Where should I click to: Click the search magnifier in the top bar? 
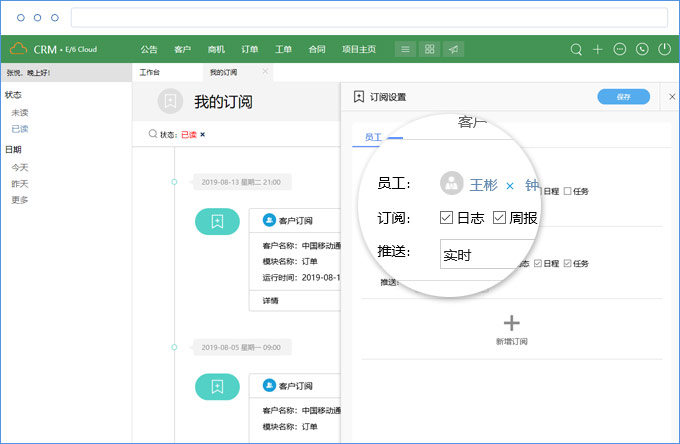(x=576, y=49)
